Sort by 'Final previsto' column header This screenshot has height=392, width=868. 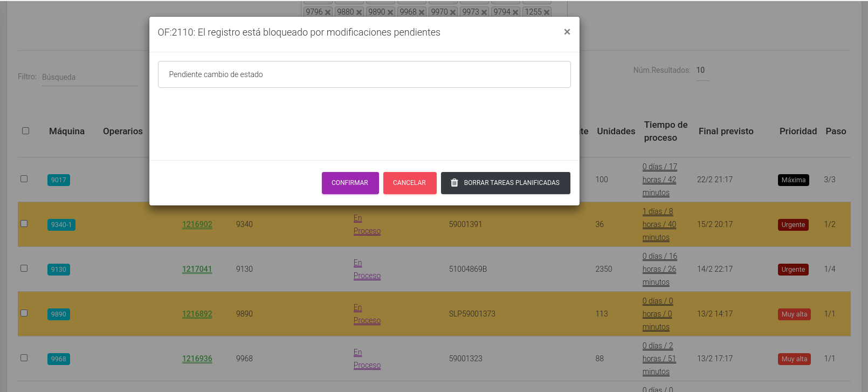(726, 131)
